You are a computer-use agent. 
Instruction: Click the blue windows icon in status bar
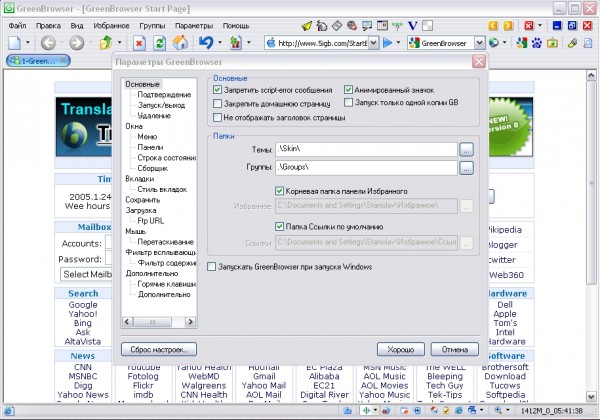(472, 410)
